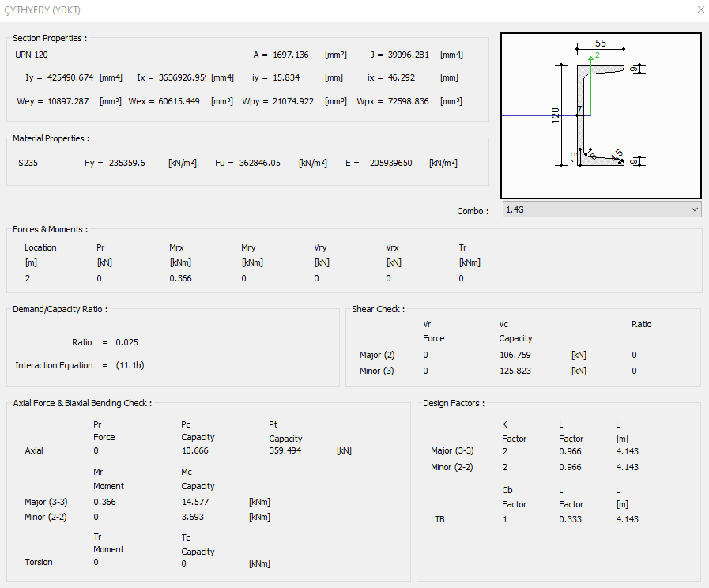
Task: Select the Mrx moment value under Forces
Action: (180, 278)
